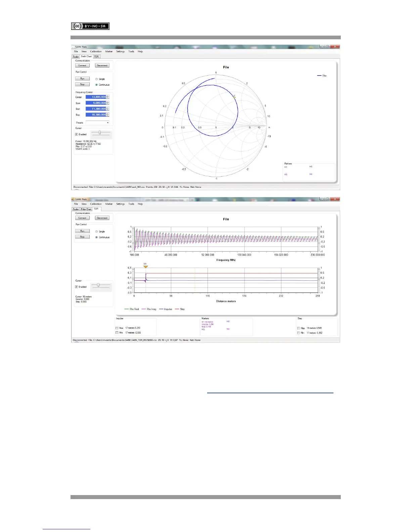Click the Rho Imag legend entry
The image size is (411, 532).
pyautogui.click(x=149, y=309)
